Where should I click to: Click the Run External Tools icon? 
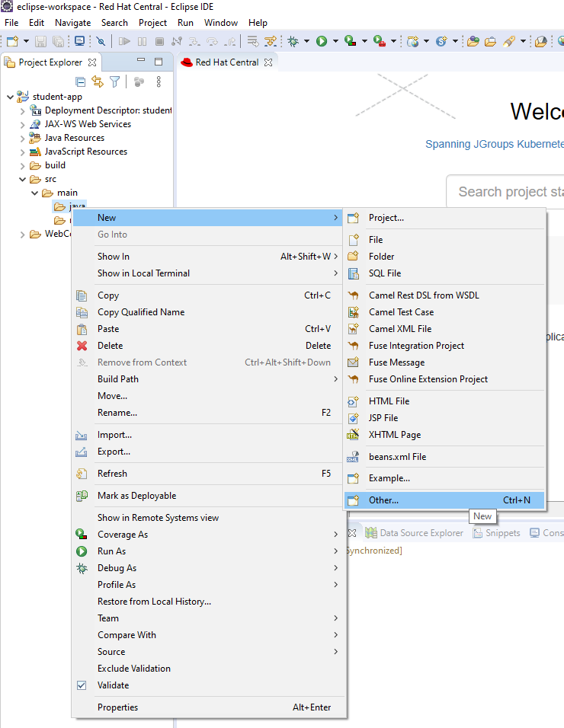(x=380, y=41)
